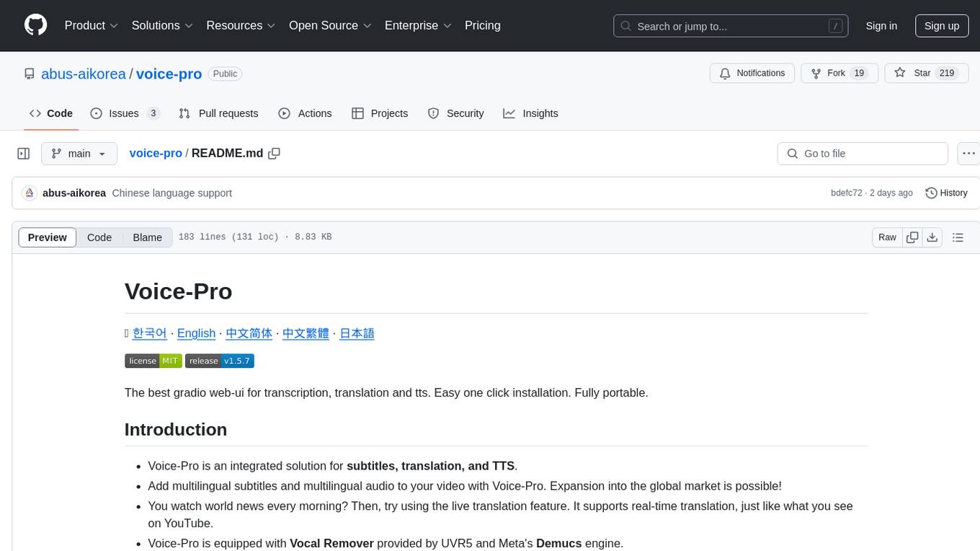Image resolution: width=980 pixels, height=551 pixels.
Task: Open the 中文繁體 README link
Action: pyautogui.click(x=306, y=333)
